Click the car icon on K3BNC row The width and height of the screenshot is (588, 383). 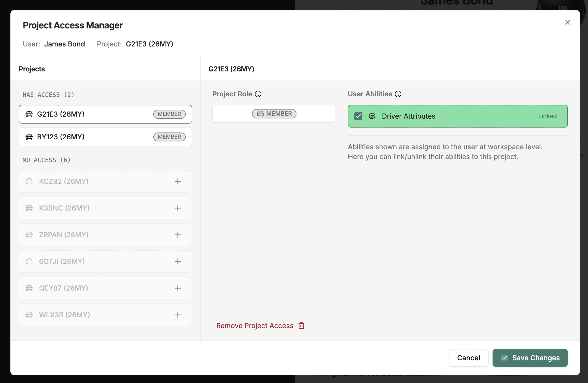[29, 208]
